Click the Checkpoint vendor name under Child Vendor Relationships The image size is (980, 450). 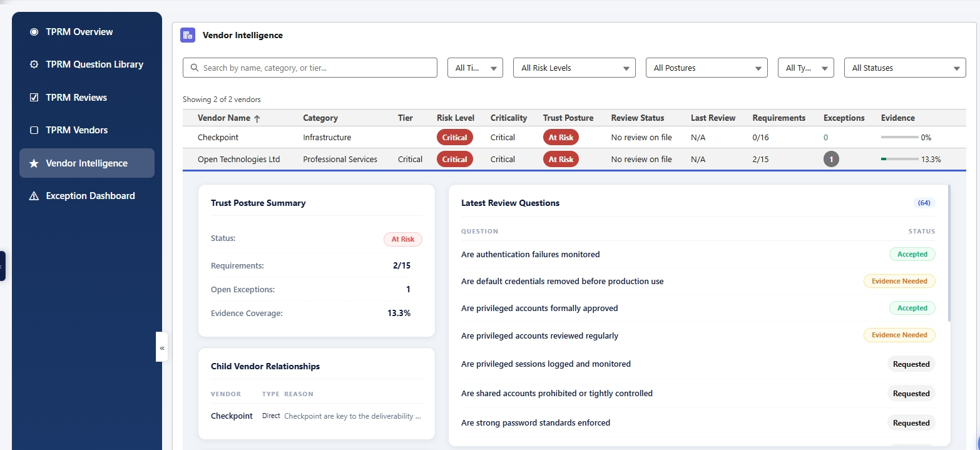pos(232,416)
